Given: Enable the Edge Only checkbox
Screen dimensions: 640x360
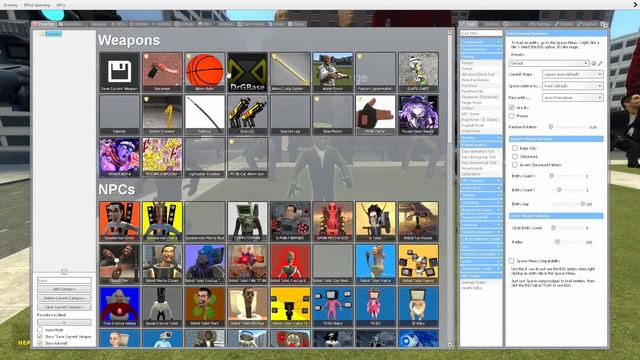Looking at the screenshot, I should coord(515,148).
